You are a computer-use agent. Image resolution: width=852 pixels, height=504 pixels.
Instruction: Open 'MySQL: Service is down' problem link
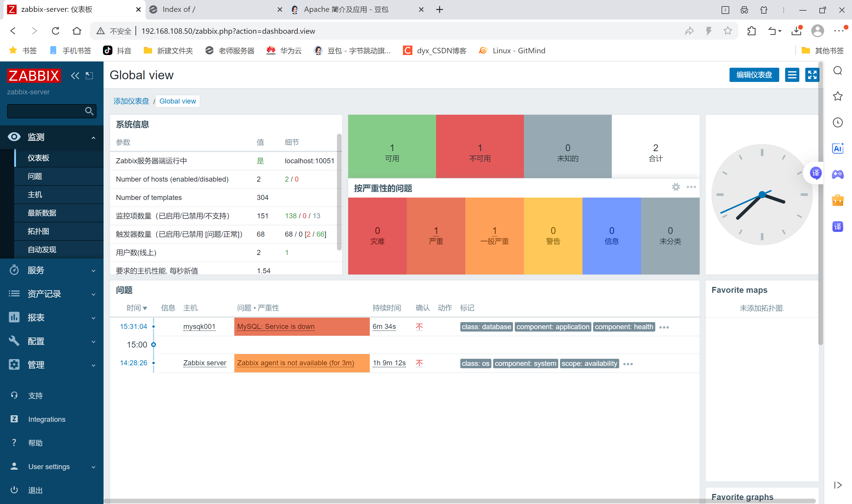[276, 327]
